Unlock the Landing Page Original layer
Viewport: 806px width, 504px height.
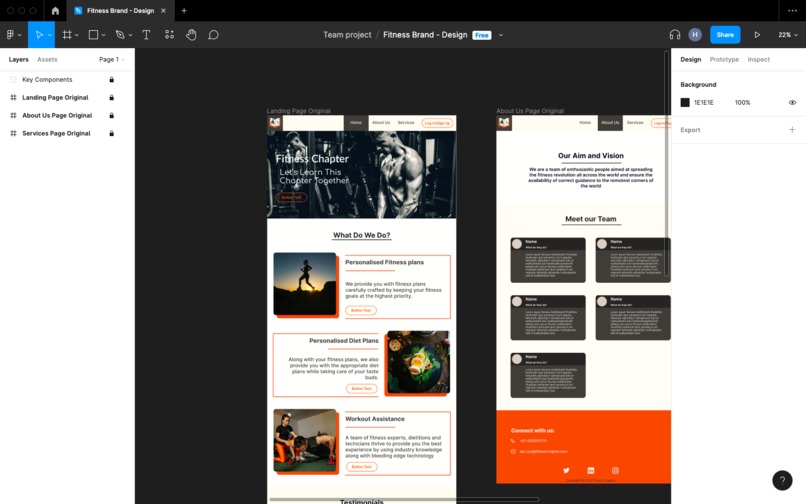point(112,97)
